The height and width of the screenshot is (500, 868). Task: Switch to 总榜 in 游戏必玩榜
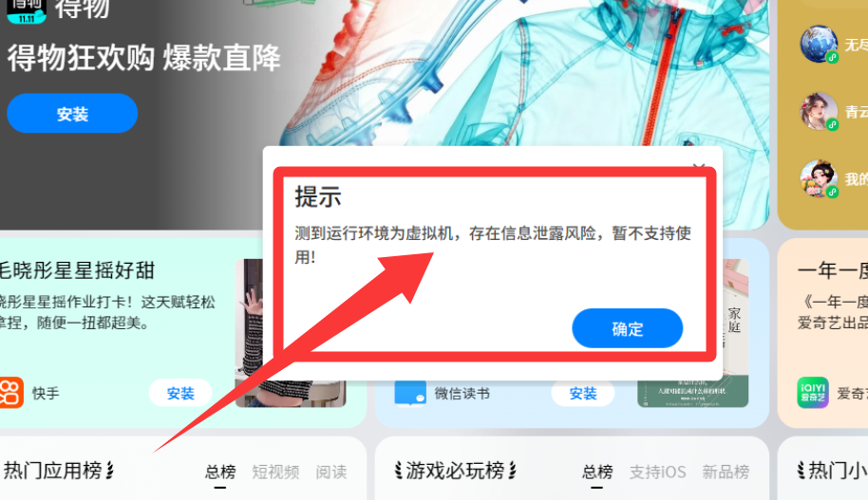click(597, 472)
